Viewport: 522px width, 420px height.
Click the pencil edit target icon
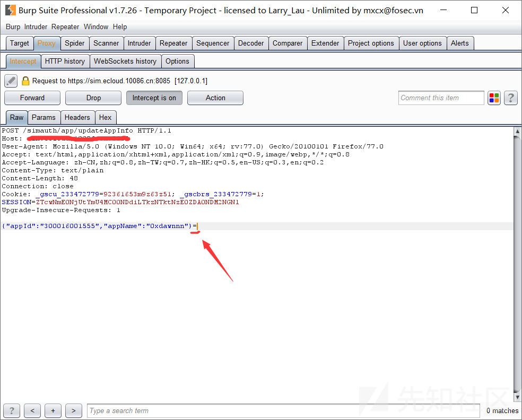tap(11, 81)
